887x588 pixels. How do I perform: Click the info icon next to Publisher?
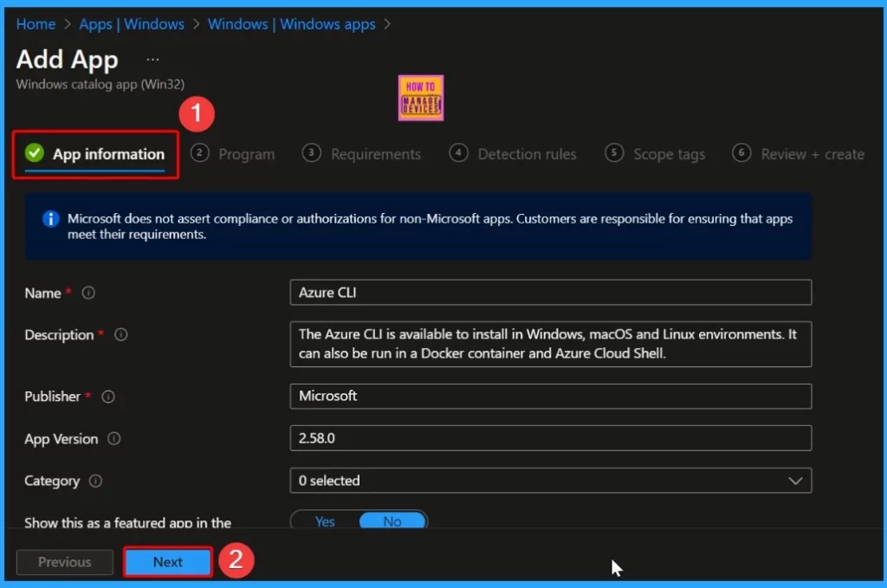click(108, 397)
